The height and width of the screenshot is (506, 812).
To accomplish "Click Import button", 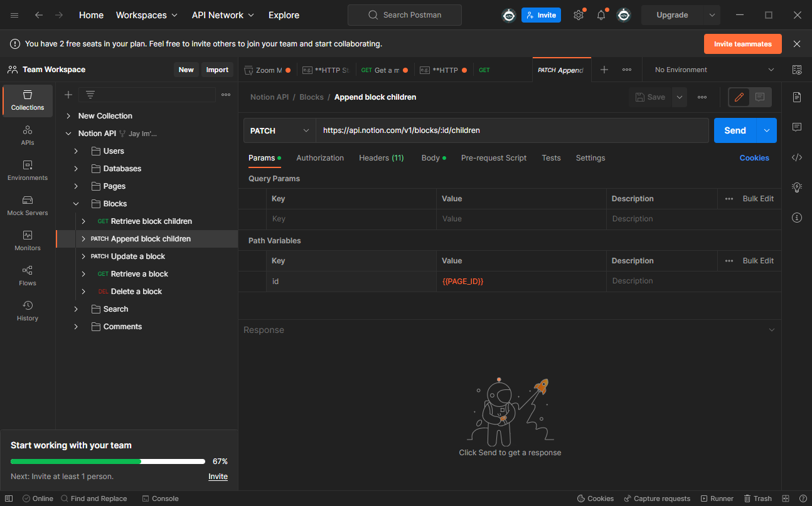I will [218, 70].
